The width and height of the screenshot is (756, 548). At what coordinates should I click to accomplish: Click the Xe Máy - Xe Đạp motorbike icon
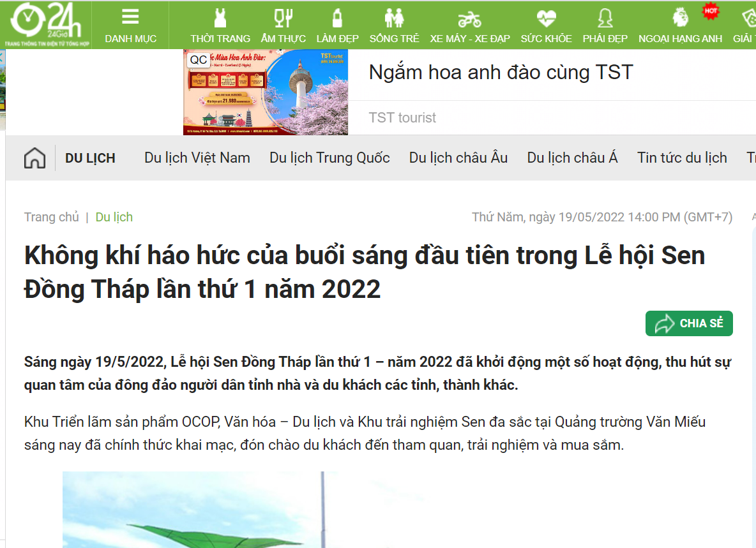click(469, 18)
